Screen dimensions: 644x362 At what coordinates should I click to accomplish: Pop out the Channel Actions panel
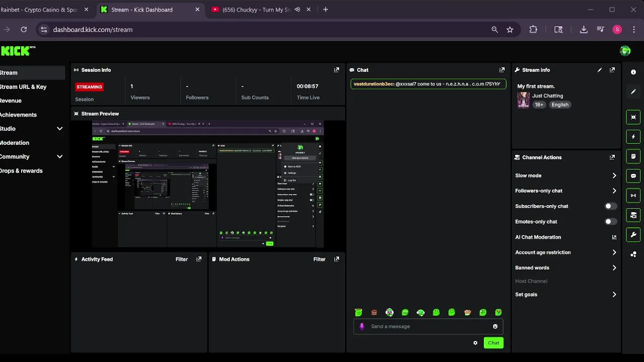pyautogui.click(x=612, y=157)
